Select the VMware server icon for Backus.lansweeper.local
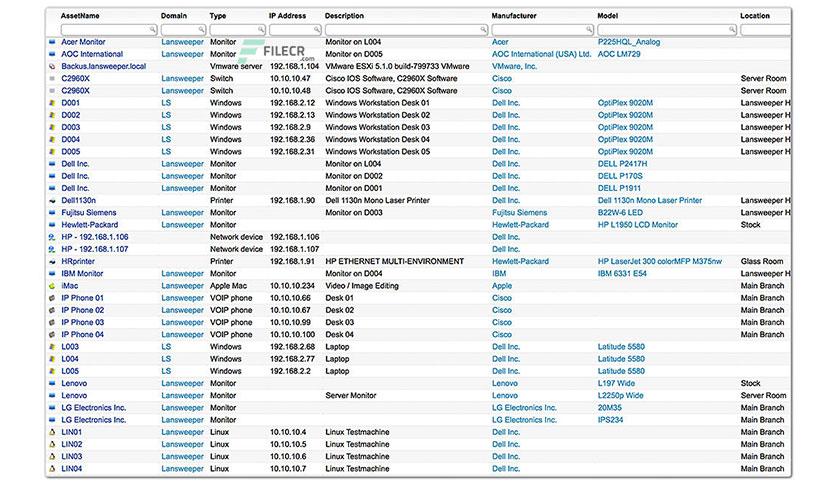 [52, 66]
